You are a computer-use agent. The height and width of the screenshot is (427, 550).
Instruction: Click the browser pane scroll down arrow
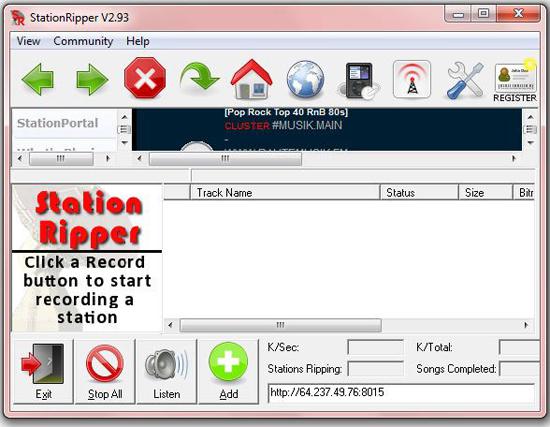point(530,142)
